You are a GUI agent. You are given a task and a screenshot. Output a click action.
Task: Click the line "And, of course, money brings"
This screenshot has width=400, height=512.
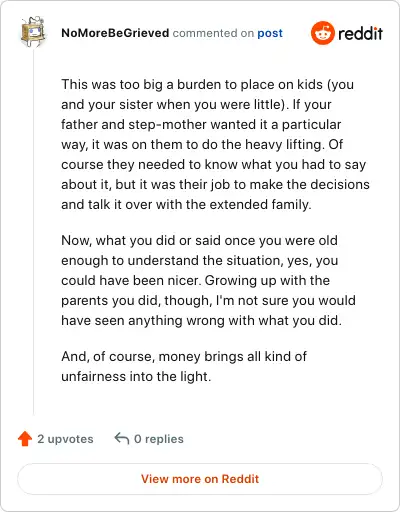click(x=184, y=356)
